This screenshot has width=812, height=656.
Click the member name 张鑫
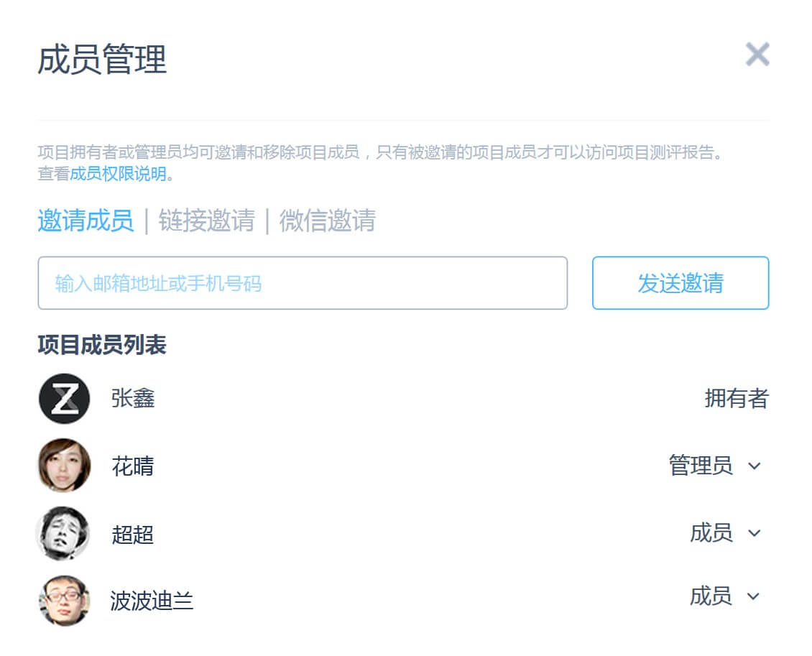point(133,398)
